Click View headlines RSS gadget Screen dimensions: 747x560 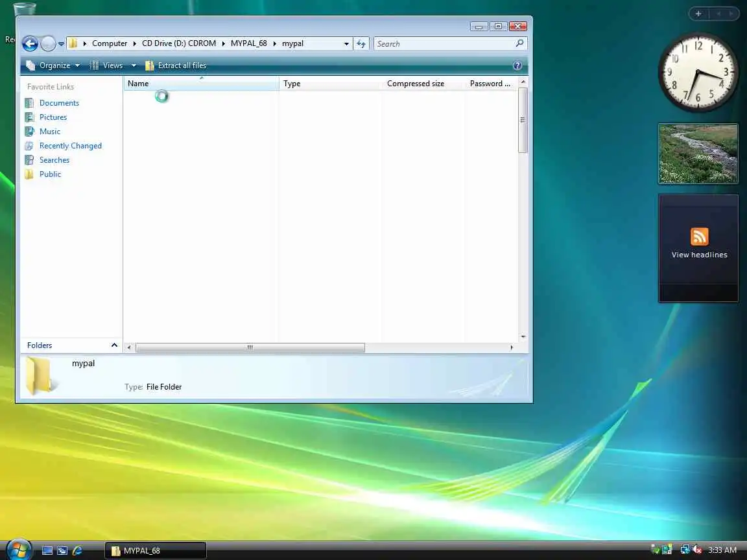tap(699, 248)
